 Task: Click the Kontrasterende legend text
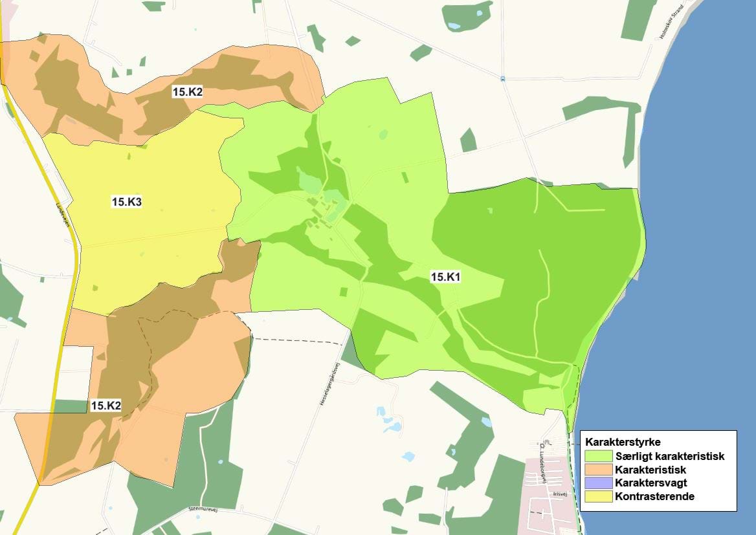(x=654, y=496)
